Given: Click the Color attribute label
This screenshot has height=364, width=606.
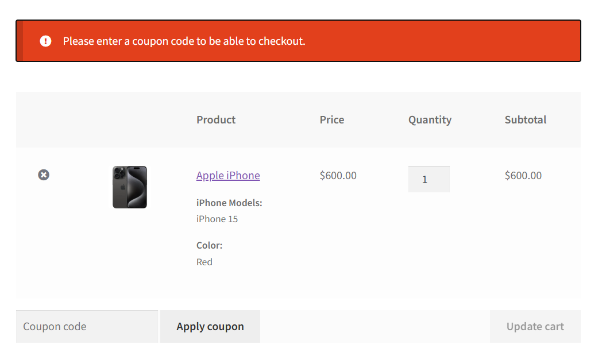Looking at the screenshot, I should click(209, 245).
